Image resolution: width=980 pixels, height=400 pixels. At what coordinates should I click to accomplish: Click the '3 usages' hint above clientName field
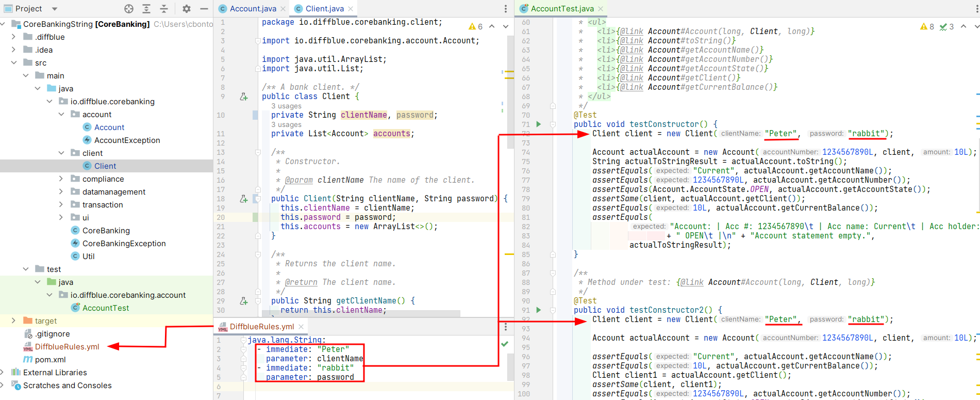286,106
